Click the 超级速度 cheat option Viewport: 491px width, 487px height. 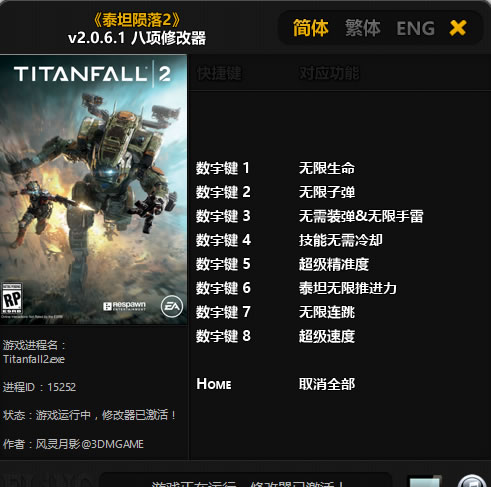(x=327, y=336)
